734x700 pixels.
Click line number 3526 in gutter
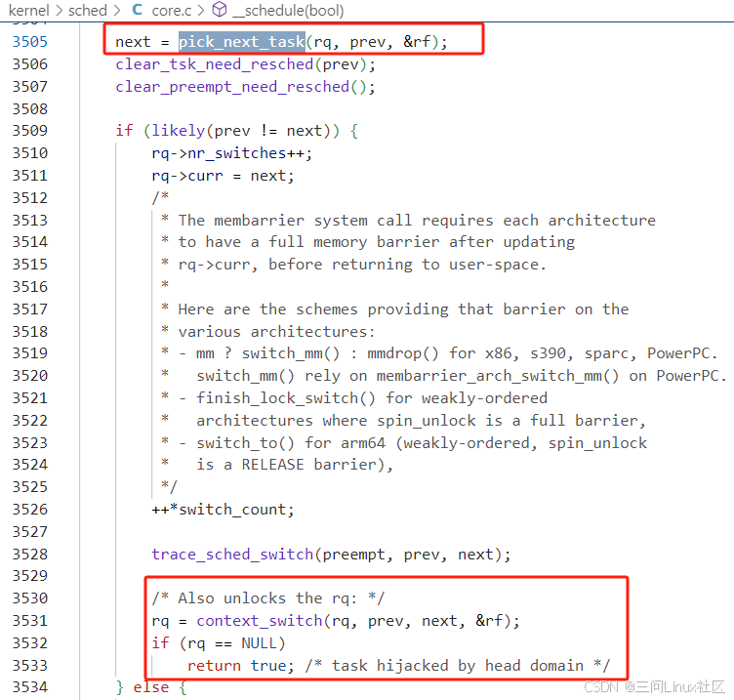pos(30,510)
